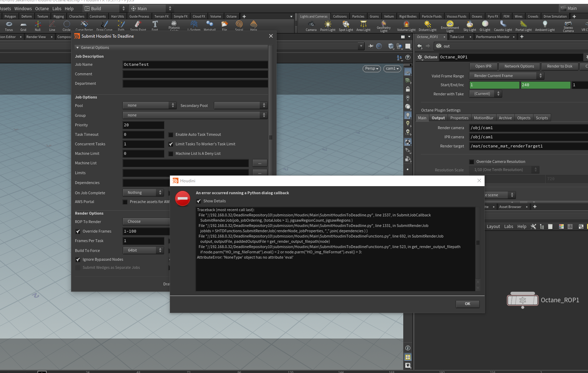Add an Environment Light
This screenshot has width=588, height=373.
click(x=450, y=26)
